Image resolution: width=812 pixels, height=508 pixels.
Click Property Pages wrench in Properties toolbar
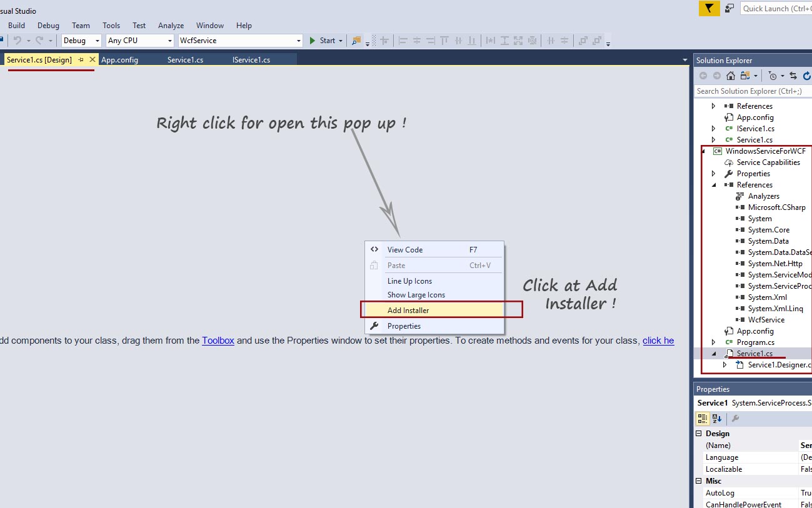(736, 419)
